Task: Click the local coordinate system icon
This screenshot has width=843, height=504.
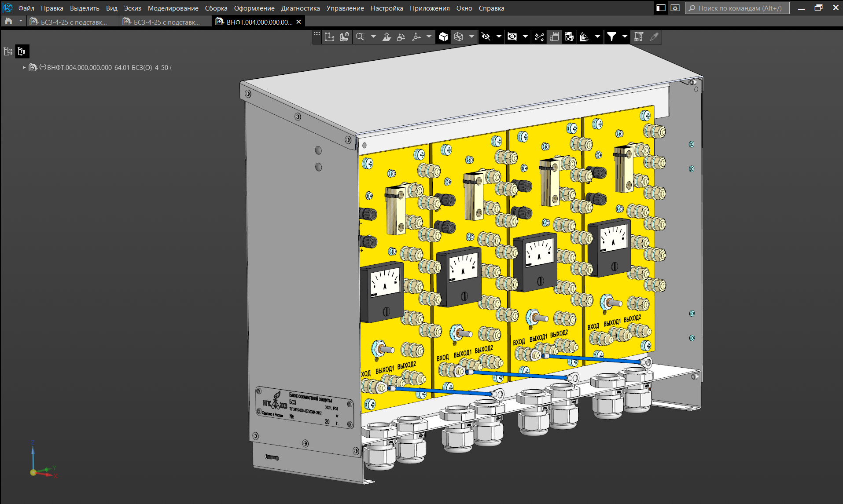Action: point(329,37)
